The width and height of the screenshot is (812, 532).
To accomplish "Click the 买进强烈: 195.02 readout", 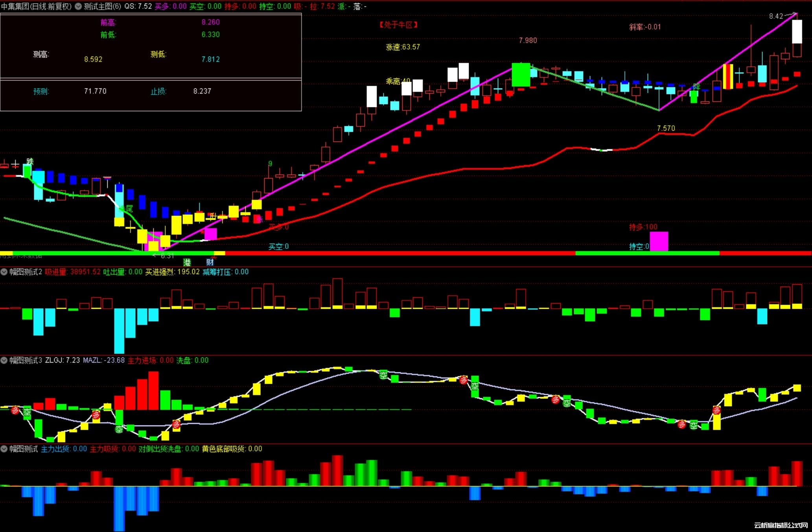I will coord(172,272).
